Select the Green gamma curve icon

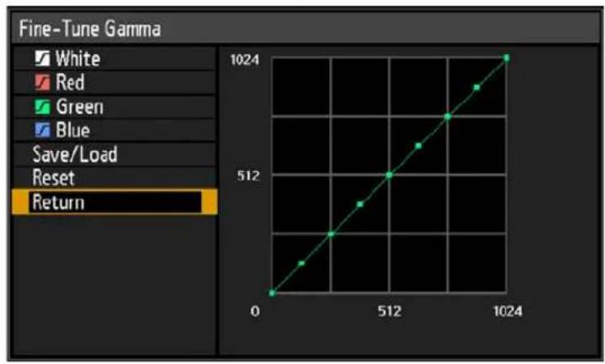(x=42, y=106)
